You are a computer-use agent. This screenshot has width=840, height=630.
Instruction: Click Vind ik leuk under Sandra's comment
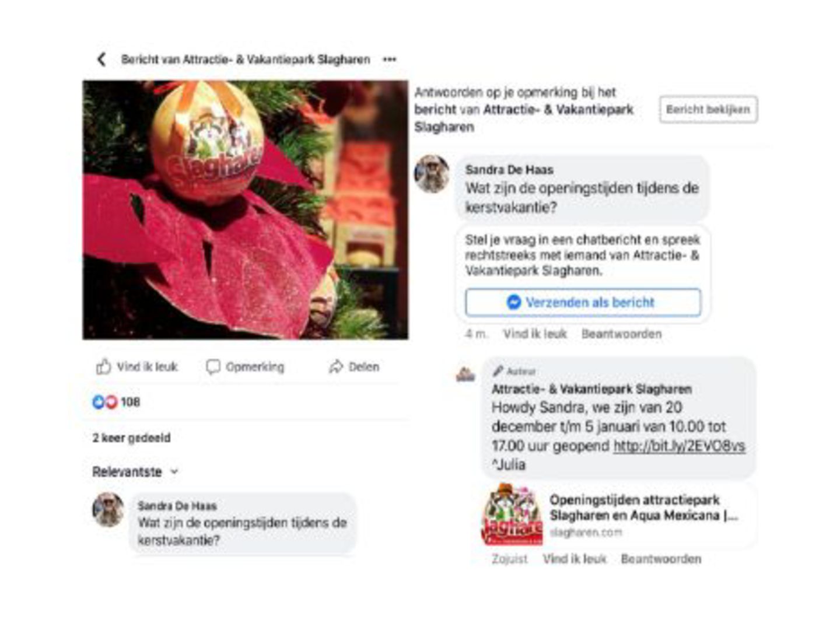click(535, 334)
